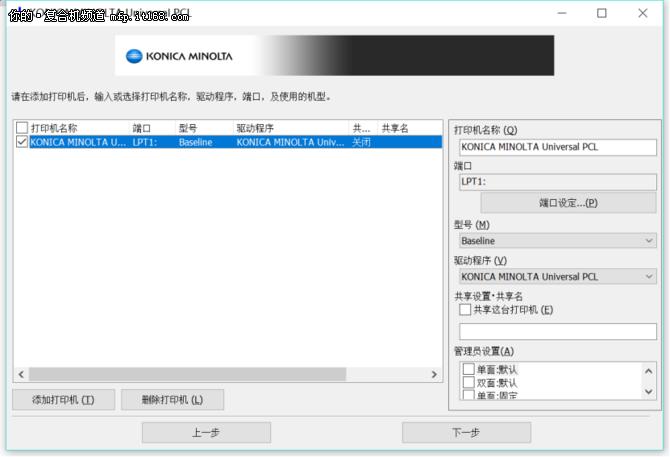The width and height of the screenshot is (670, 457).
Task: Go back with 上一步 button
Action: point(206,433)
